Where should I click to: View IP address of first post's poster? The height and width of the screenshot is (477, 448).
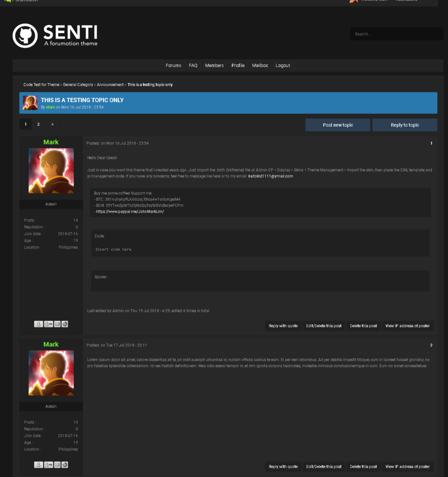point(408,326)
